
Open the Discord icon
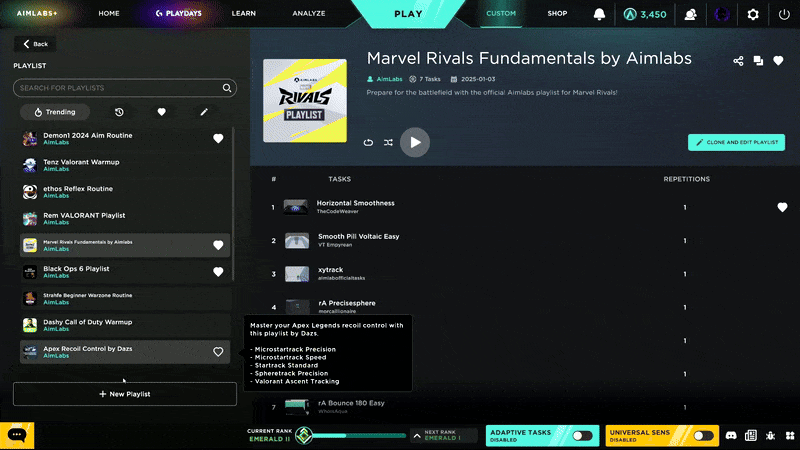point(731,435)
